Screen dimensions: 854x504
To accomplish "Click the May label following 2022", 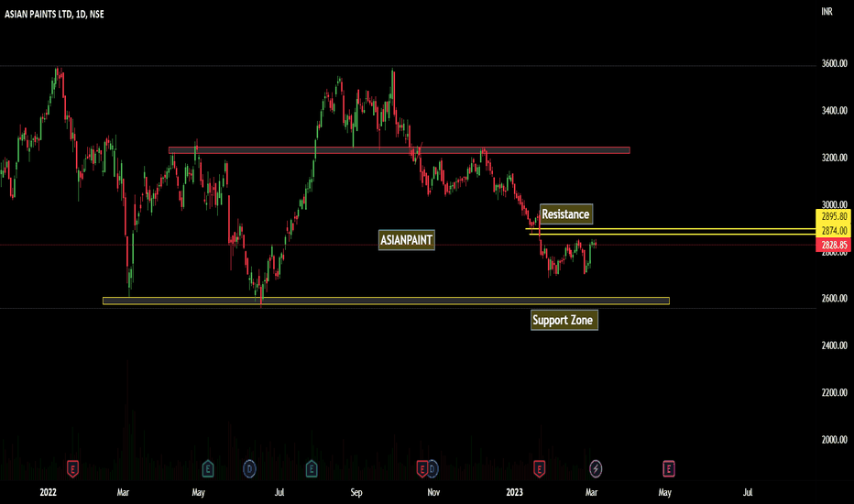I will pos(198,492).
